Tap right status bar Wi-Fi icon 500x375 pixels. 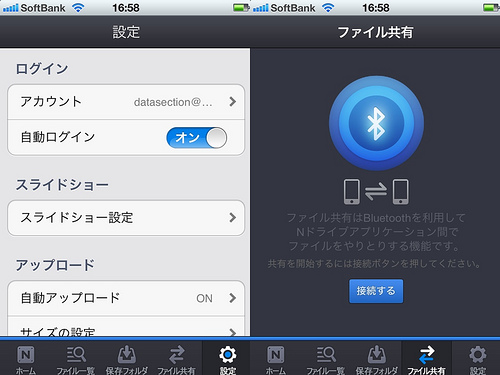coord(328,7)
